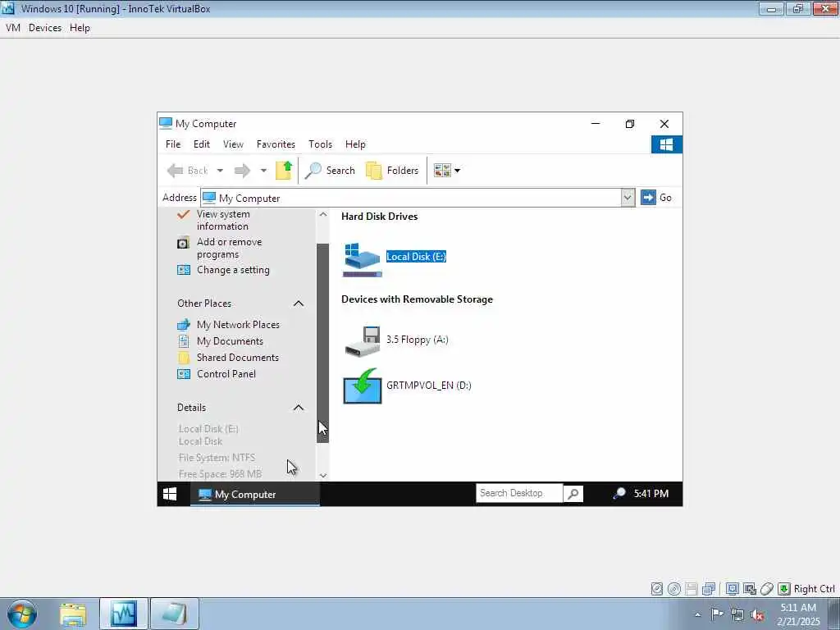Screen dimensions: 840x630
Task: Click the 3.5 Floppy (A:) label
Action: pos(418,340)
